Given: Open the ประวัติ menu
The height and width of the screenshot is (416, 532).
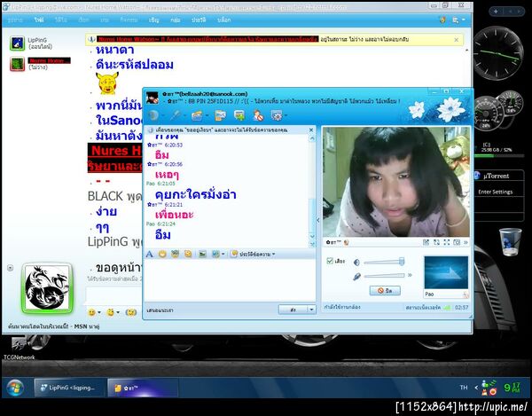Looking at the screenshot, I should click(199, 20).
